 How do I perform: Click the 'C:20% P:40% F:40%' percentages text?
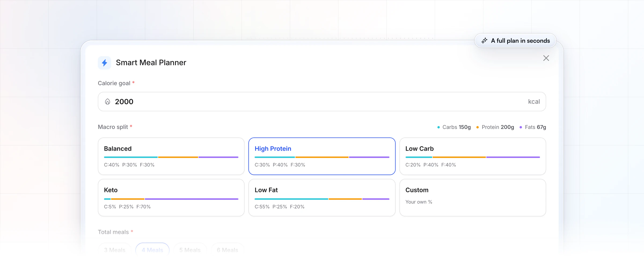431,165
